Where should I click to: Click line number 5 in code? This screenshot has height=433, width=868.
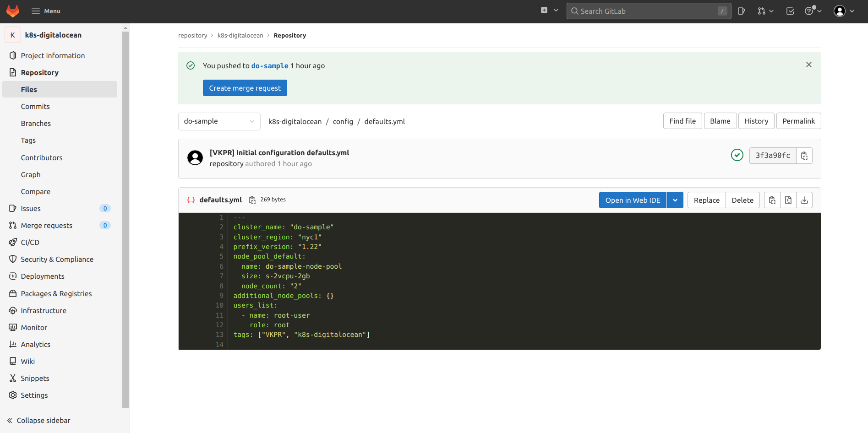(x=221, y=256)
